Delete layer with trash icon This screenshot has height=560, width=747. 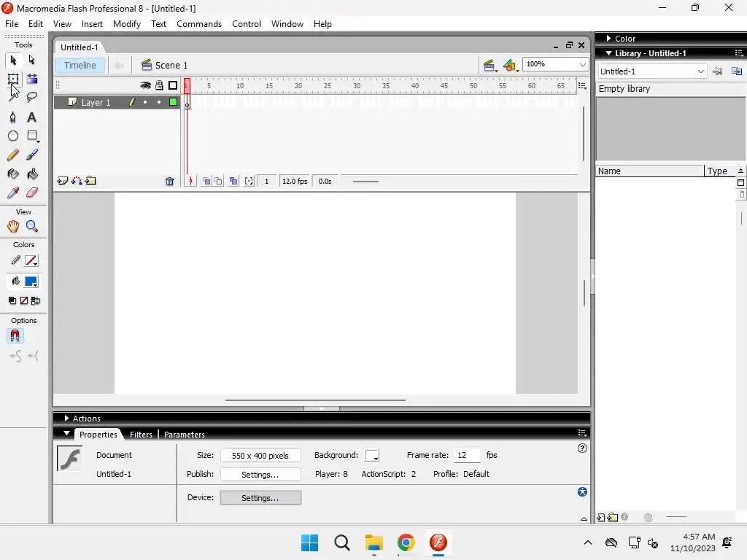(169, 181)
